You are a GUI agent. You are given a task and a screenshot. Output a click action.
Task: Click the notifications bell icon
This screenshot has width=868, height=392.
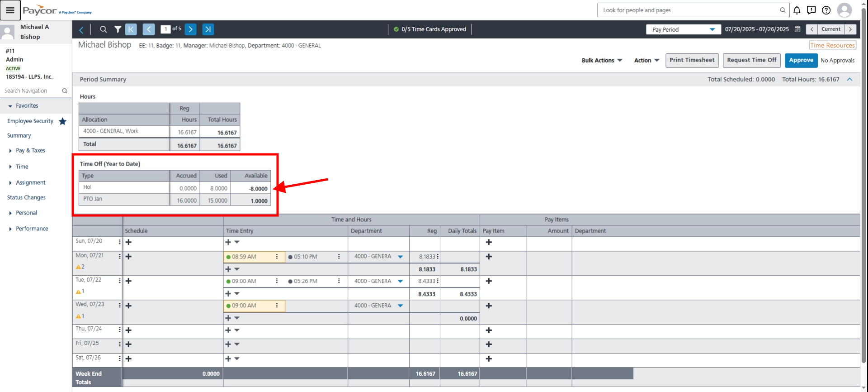click(x=797, y=10)
